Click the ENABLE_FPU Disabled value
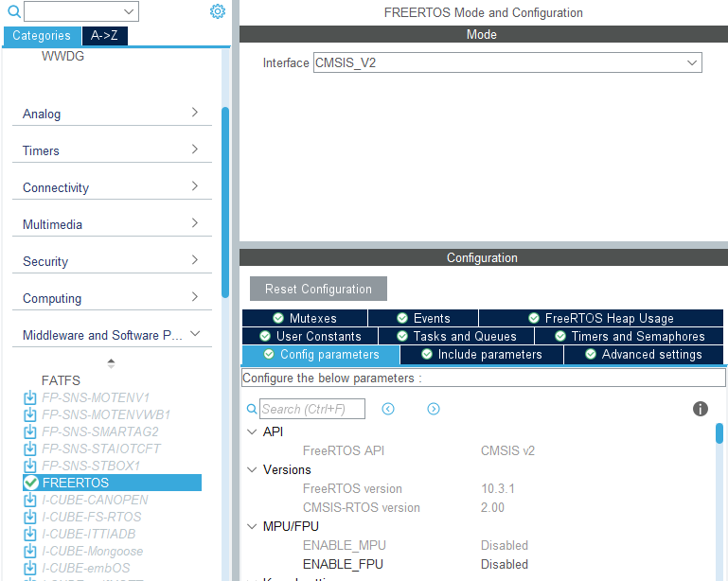728x581 pixels. pos(505,564)
